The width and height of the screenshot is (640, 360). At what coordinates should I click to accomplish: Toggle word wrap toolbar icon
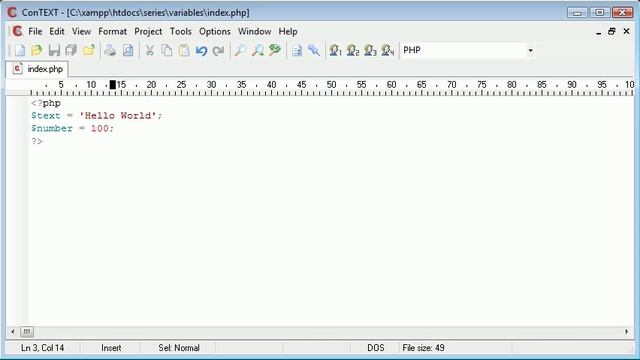point(297,50)
